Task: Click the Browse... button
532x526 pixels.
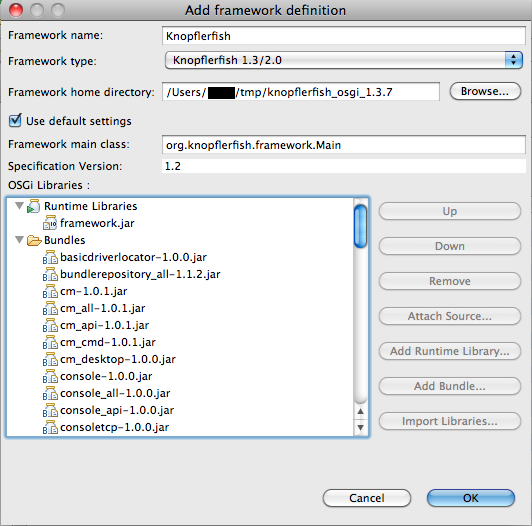Action: point(485,91)
